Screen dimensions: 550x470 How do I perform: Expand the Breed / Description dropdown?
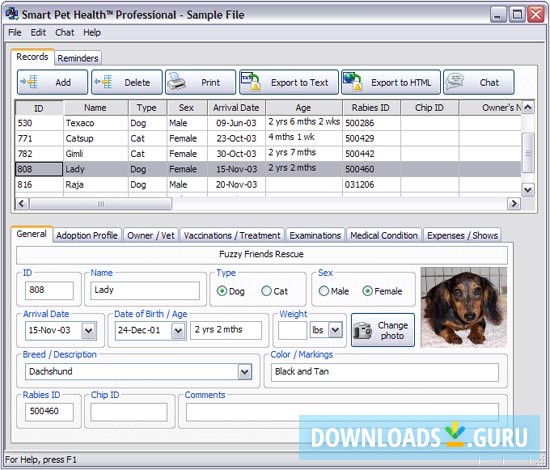tap(245, 372)
